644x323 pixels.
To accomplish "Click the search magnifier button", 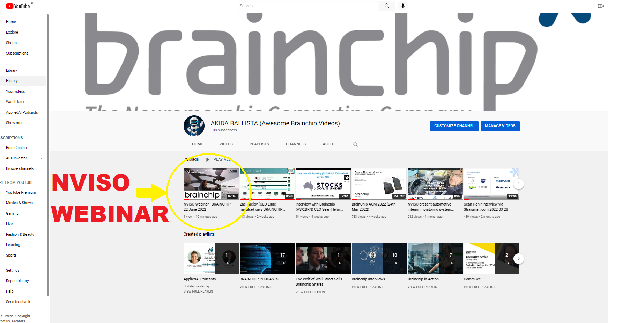I will [387, 6].
